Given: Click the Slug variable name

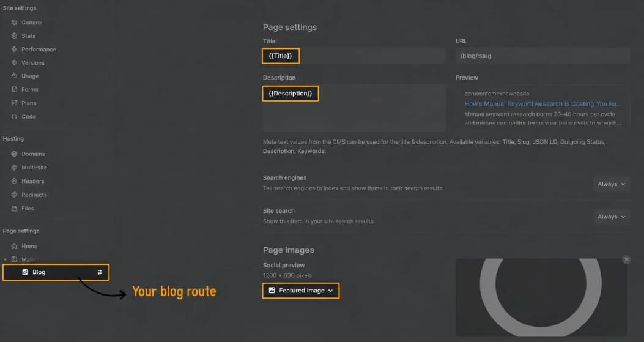Looking at the screenshot, I should (x=523, y=142).
